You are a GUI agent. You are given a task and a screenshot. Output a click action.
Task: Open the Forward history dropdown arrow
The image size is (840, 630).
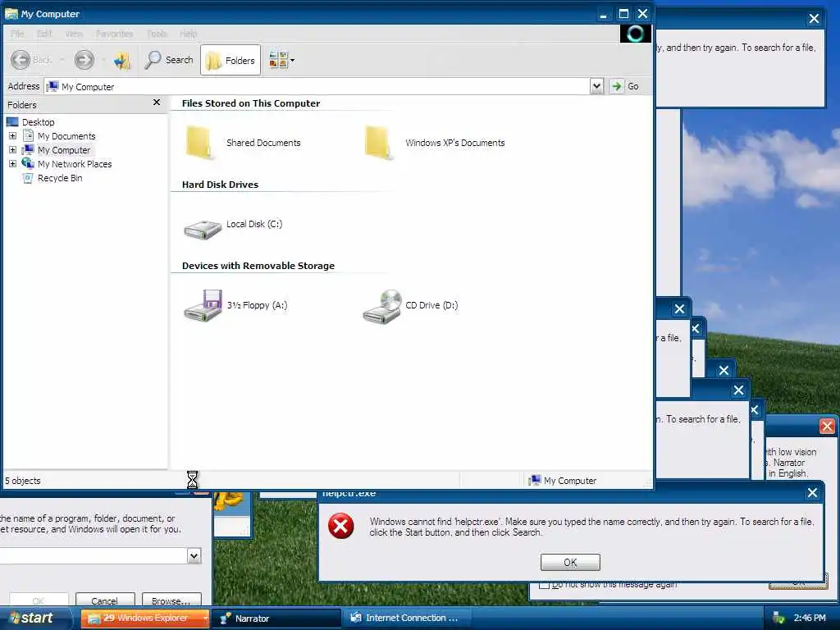click(103, 60)
